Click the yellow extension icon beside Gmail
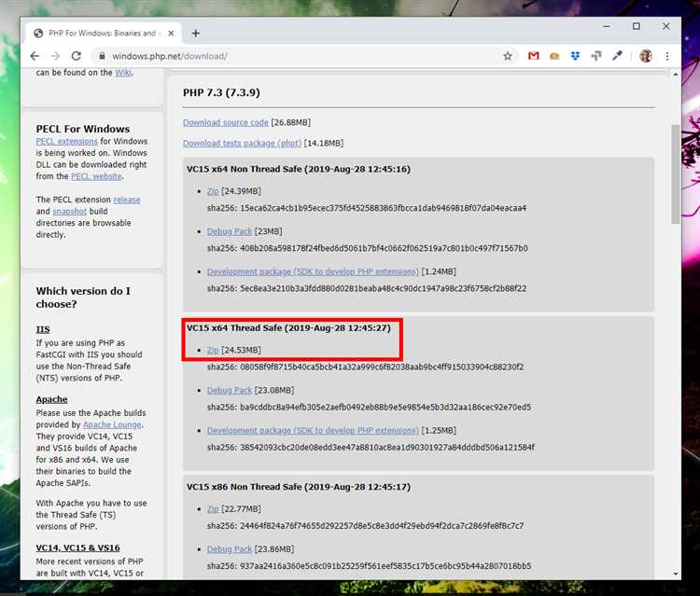Viewport: 700px width, 596px height. (554, 56)
